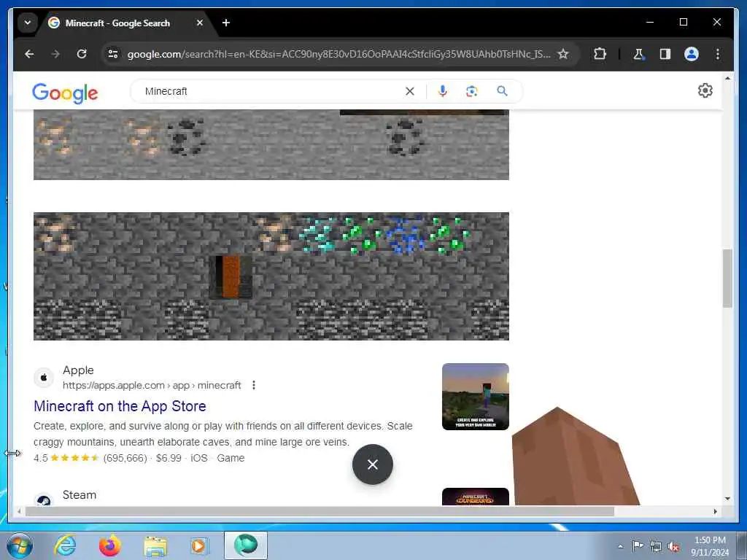Show hidden tray icons arrow

[x=620, y=546]
